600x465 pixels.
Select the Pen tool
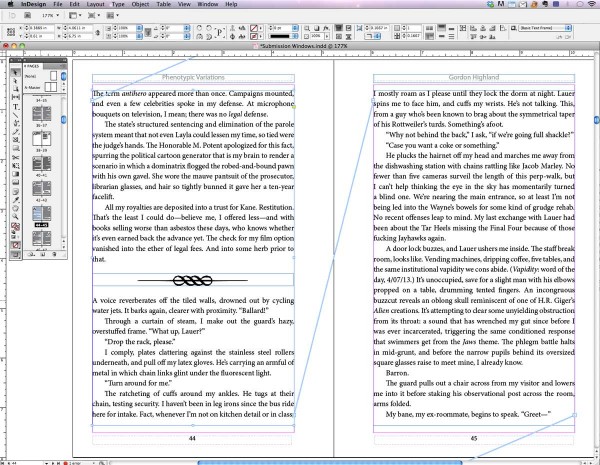pyautogui.click(x=15, y=123)
